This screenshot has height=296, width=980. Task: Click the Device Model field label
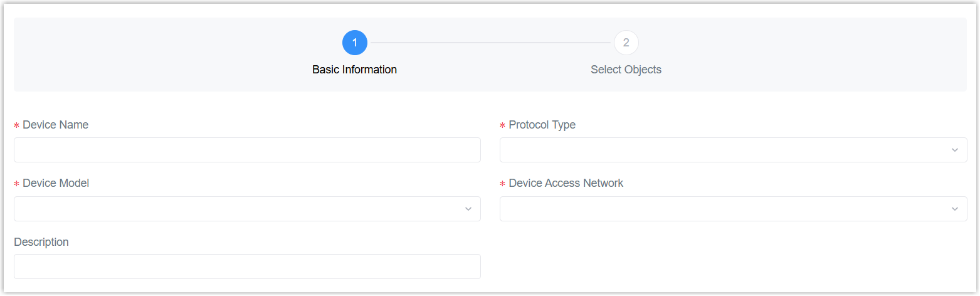point(56,183)
